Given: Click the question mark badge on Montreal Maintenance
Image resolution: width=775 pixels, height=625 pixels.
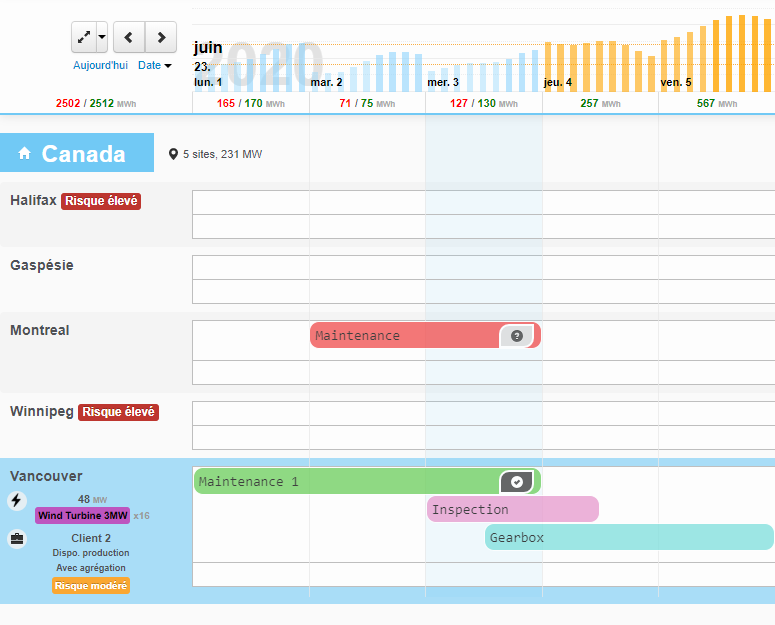Looking at the screenshot, I should [x=516, y=336].
